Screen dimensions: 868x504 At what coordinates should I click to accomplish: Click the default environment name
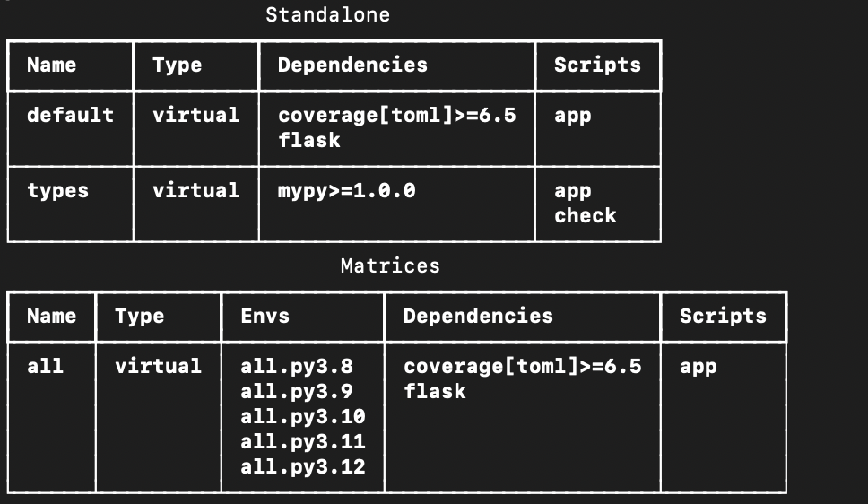click(x=70, y=116)
